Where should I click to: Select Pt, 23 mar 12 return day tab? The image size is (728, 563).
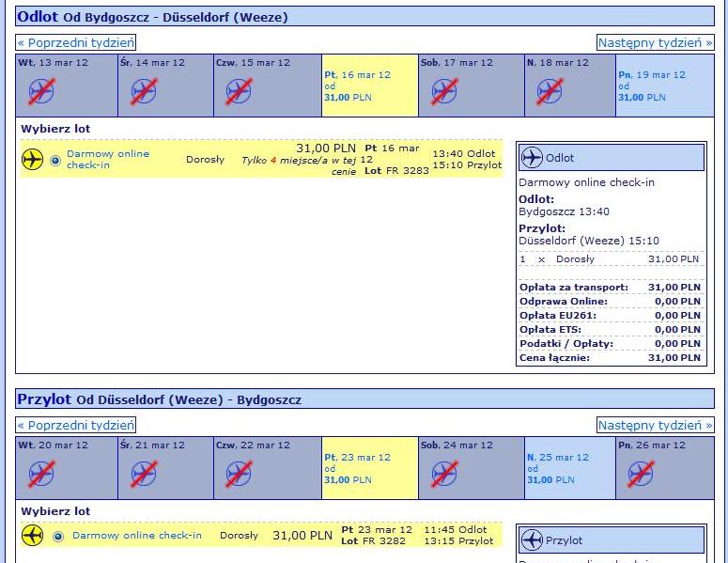click(x=370, y=468)
